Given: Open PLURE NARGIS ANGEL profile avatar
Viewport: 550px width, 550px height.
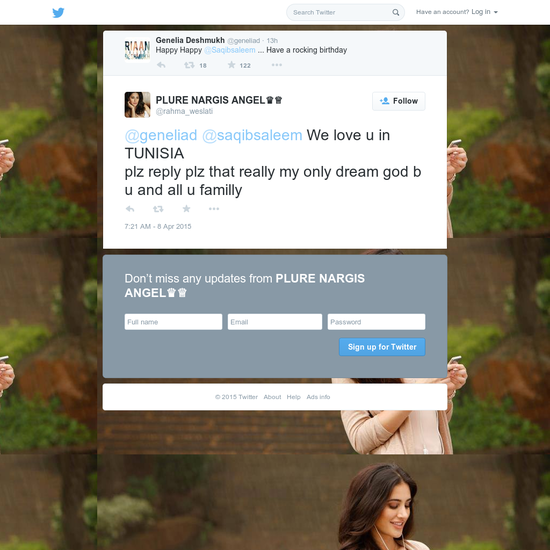Looking at the screenshot, I should (x=138, y=105).
